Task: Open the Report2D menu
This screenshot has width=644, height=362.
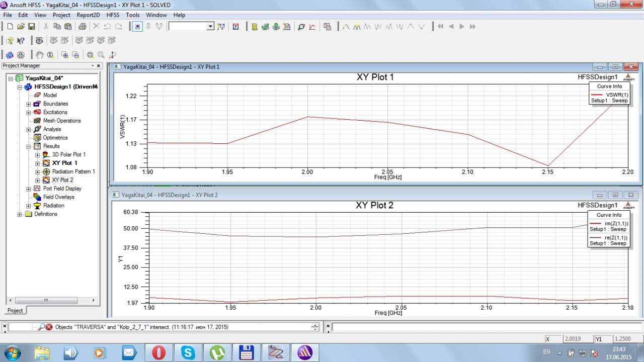Action: coord(88,15)
